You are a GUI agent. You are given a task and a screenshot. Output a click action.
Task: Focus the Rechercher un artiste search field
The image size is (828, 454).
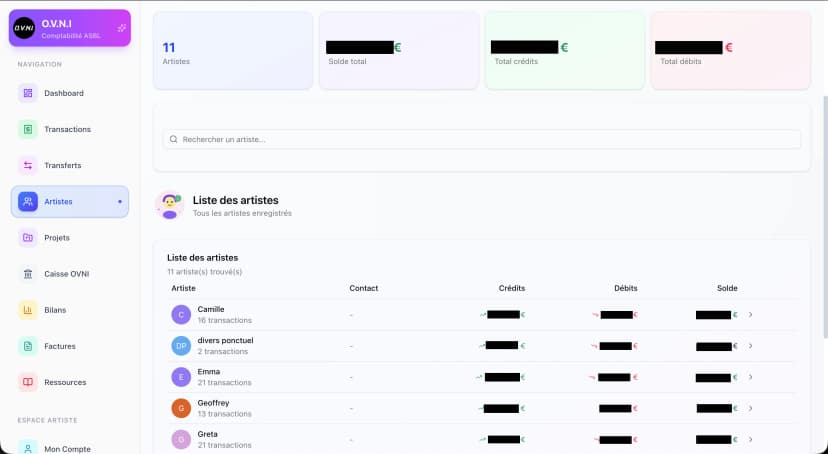tap(482, 139)
